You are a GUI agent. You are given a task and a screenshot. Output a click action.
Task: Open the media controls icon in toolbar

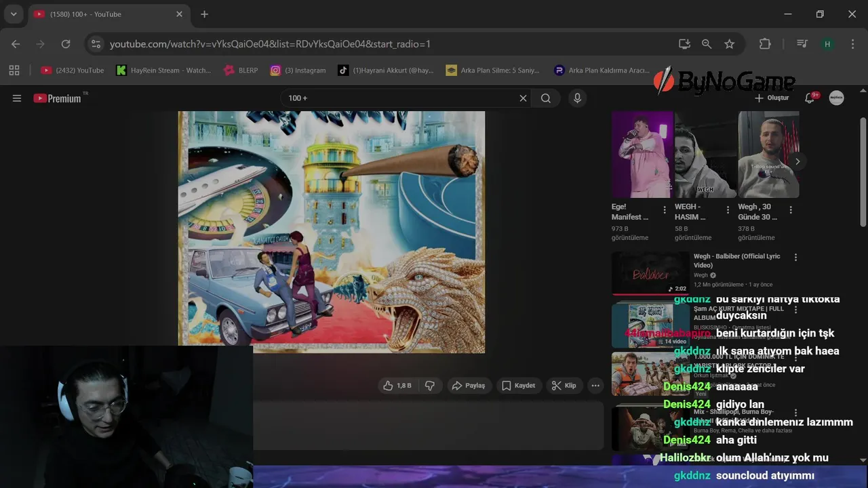[802, 44]
